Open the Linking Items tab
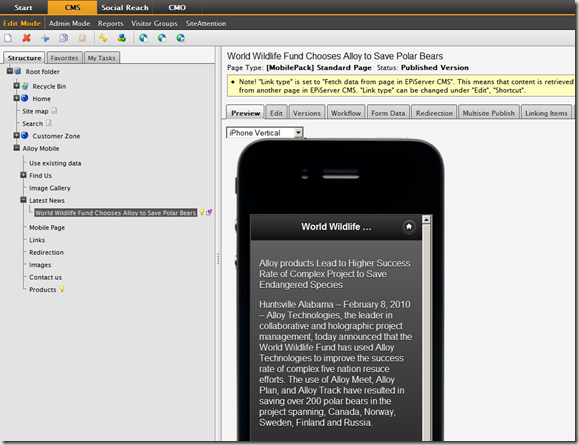The image size is (579, 445). pyautogui.click(x=546, y=113)
